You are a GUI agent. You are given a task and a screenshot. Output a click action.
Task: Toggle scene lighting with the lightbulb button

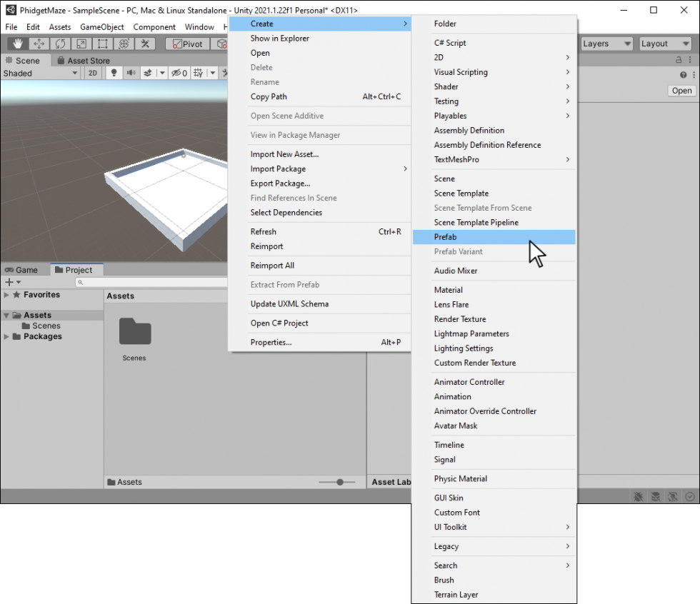click(x=113, y=73)
